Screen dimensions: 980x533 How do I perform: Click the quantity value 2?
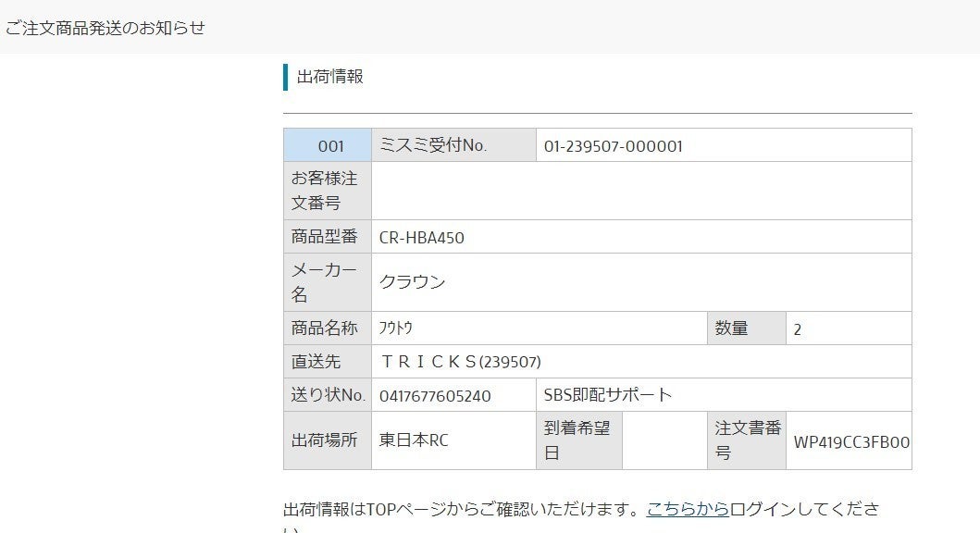(x=798, y=328)
